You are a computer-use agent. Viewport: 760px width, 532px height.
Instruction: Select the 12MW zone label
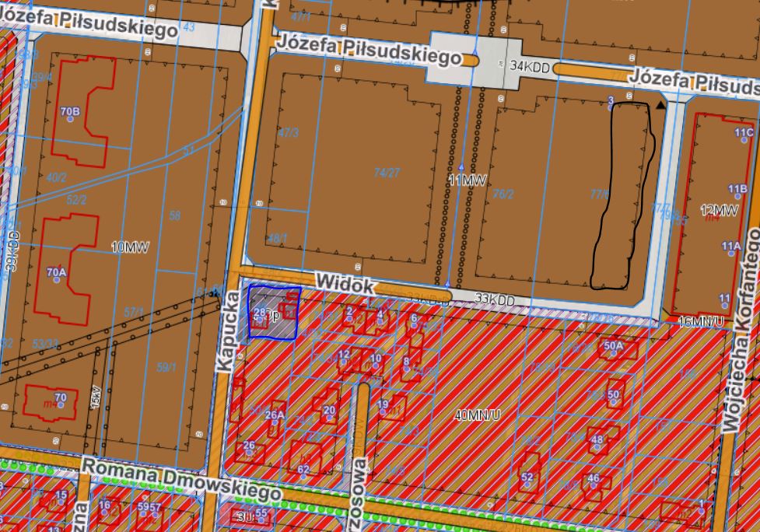click(x=718, y=211)
